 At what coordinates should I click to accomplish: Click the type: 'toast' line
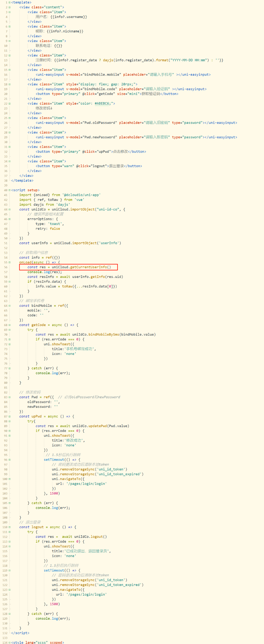tap(50, 224)
